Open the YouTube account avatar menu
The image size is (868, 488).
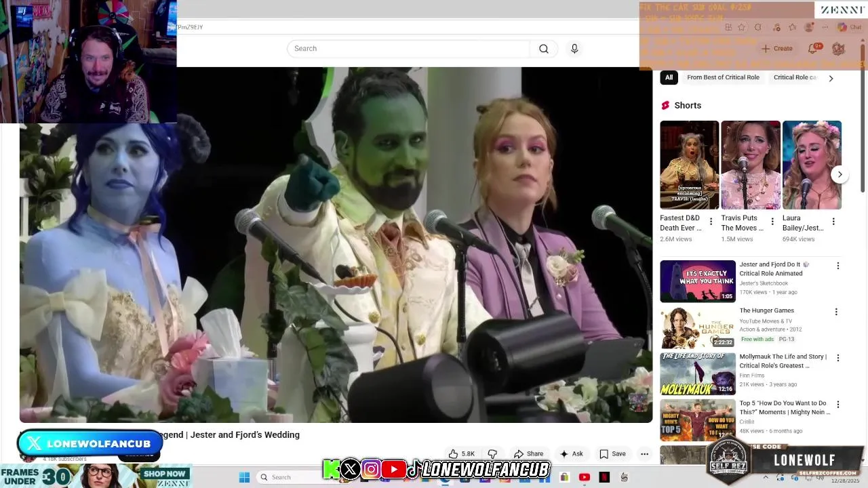838,49
